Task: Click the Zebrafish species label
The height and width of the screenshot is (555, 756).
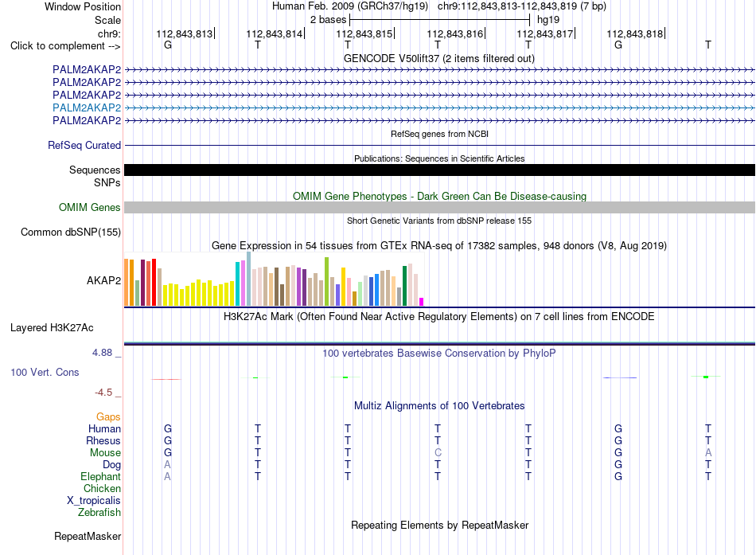Action: 99,513
